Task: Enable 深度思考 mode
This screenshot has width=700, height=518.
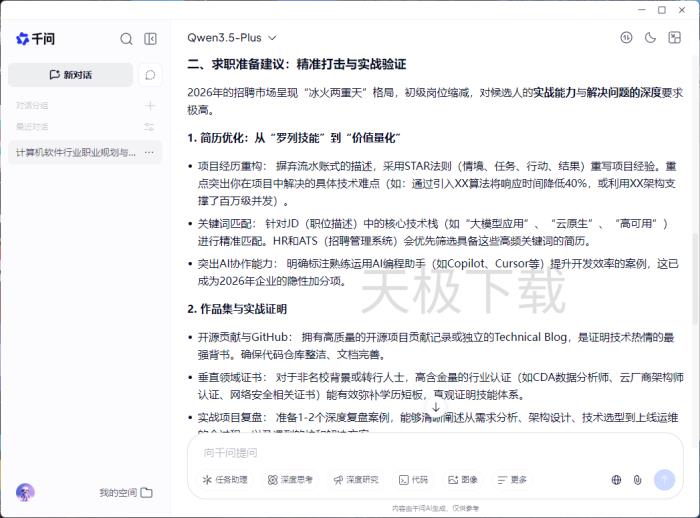Action: [290, 480]
